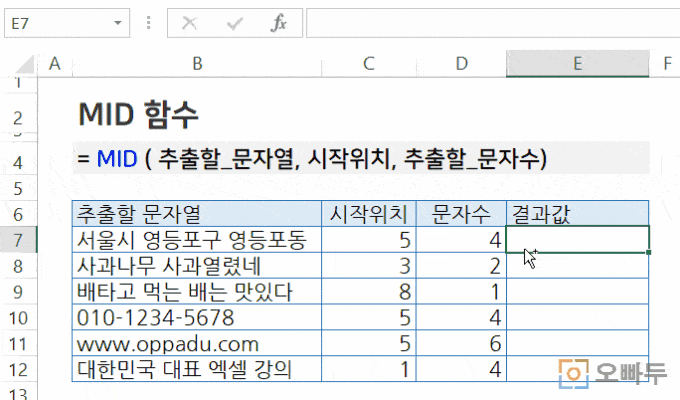The height and width of the screenshot is (400, 680).
Task: Select row 12 header
Action: point(18,370)
